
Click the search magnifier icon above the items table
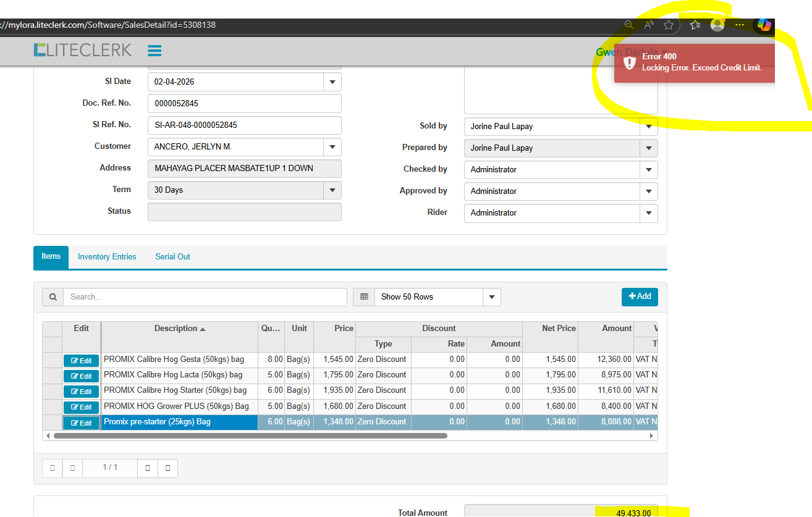[53, 297]
